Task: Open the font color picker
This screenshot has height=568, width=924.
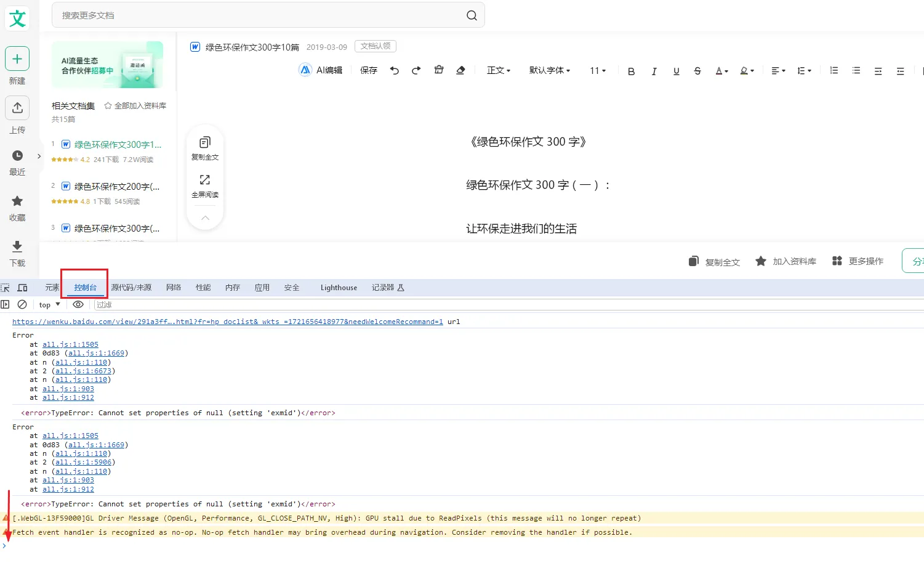Action: point(721,71)
